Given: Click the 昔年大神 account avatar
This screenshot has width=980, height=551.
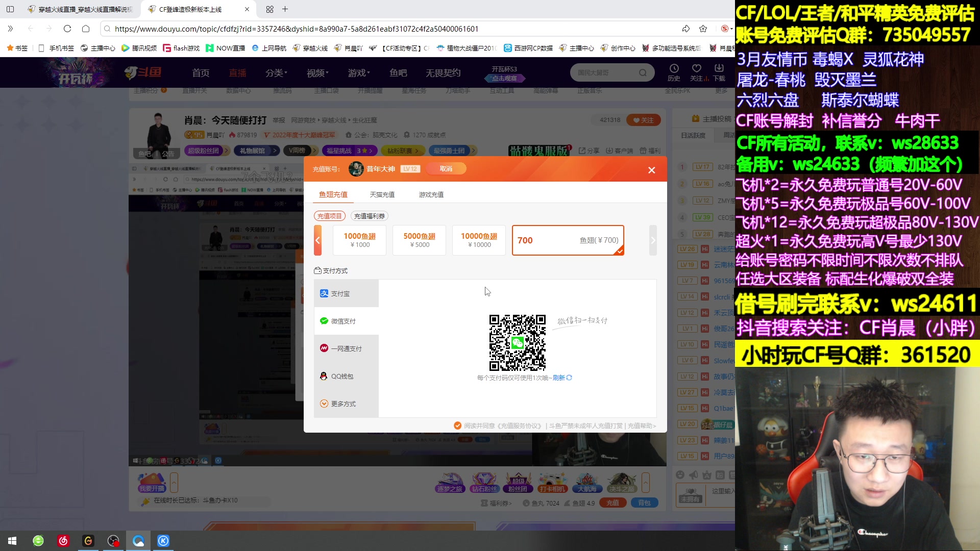Looking at the screenshot, I should click(356, 169).
